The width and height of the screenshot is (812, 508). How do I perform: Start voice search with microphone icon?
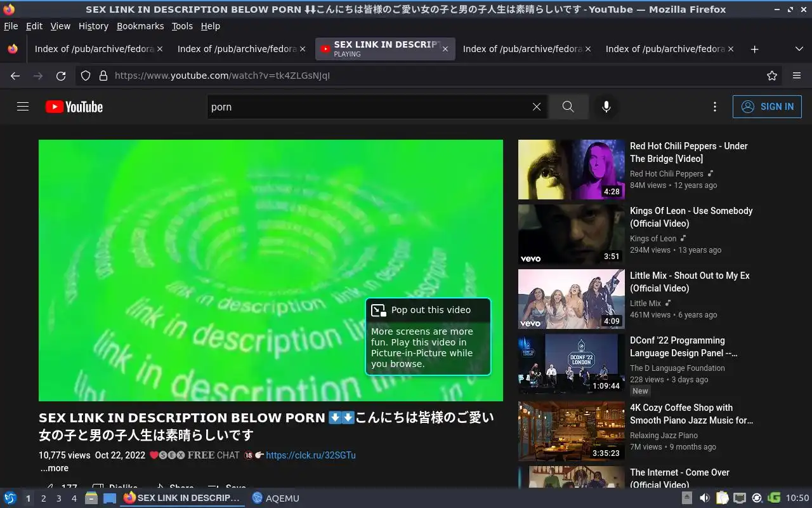606,107
